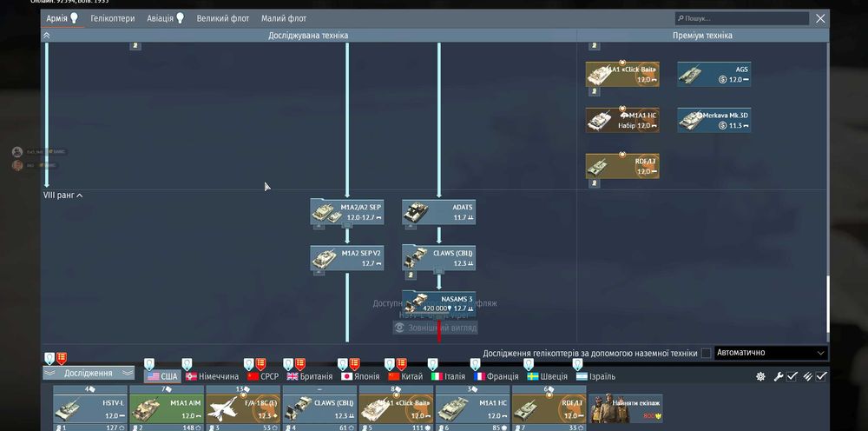Click the search magnifier icon
The width and height of the screenshot is (868, 431).
(x=681, y=19)
